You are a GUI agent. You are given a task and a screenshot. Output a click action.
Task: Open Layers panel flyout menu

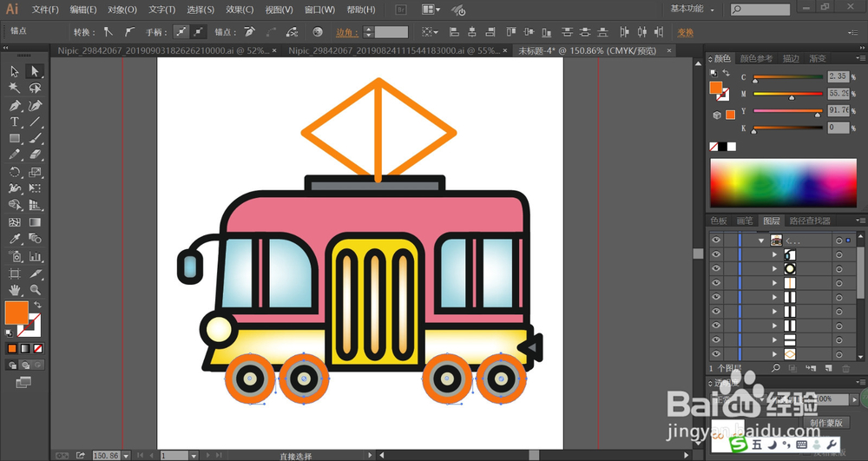point(861,221)
